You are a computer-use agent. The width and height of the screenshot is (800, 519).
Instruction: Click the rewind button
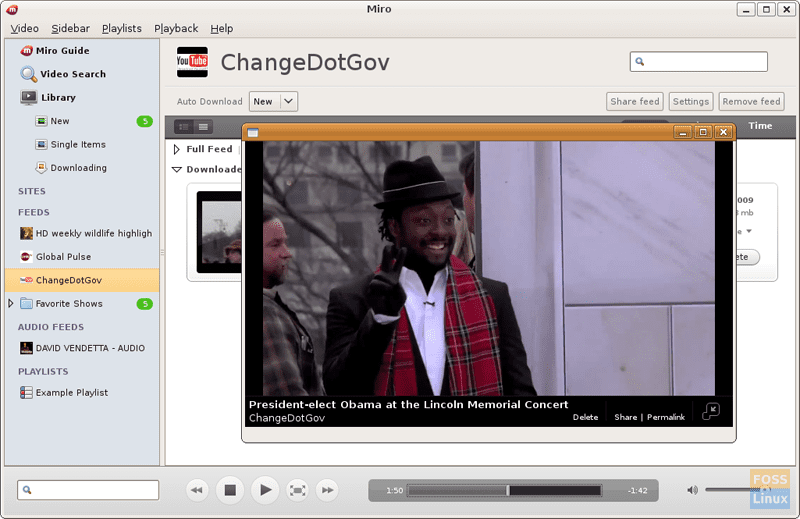[x=197, y=490]
